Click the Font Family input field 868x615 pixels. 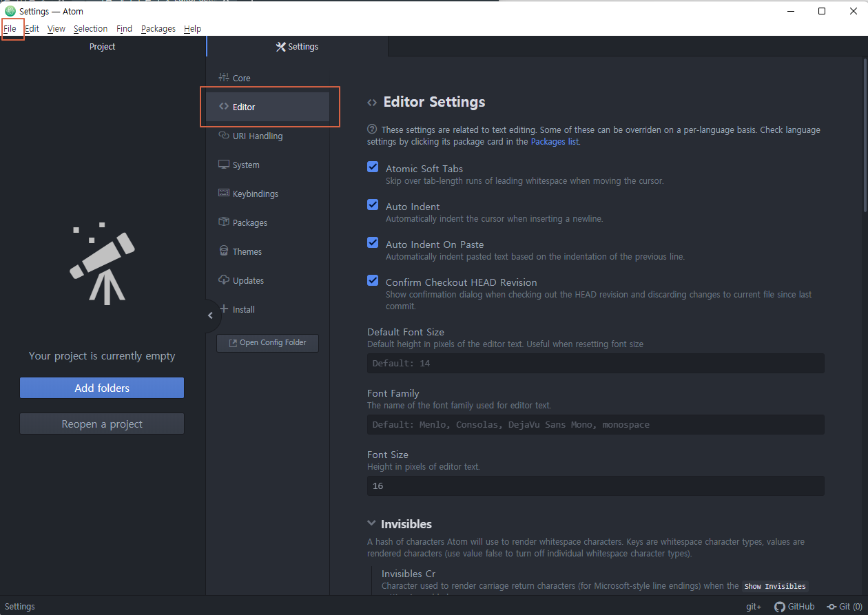point(595,424)
